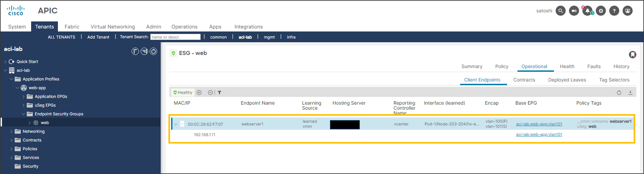This screenshot has height=174, width=644.
Task: Open the Deployed Leaves sub-tab
Action: [x=567, y=80]
